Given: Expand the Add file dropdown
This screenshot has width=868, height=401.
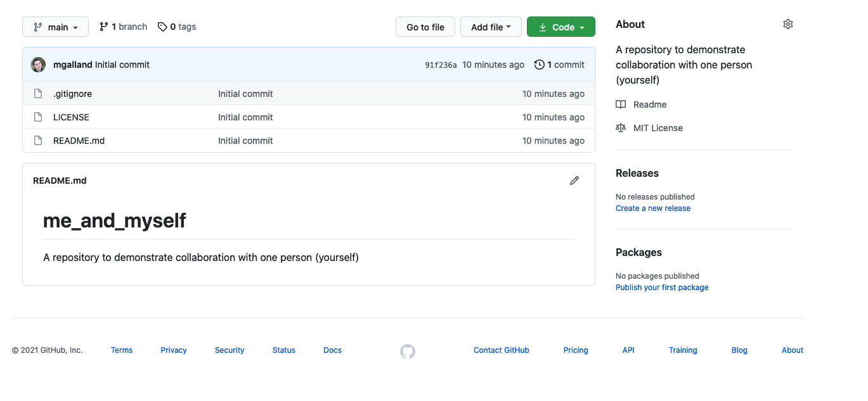Looking at the screenshot, I should pyautogui.click(x=491, y=27).
